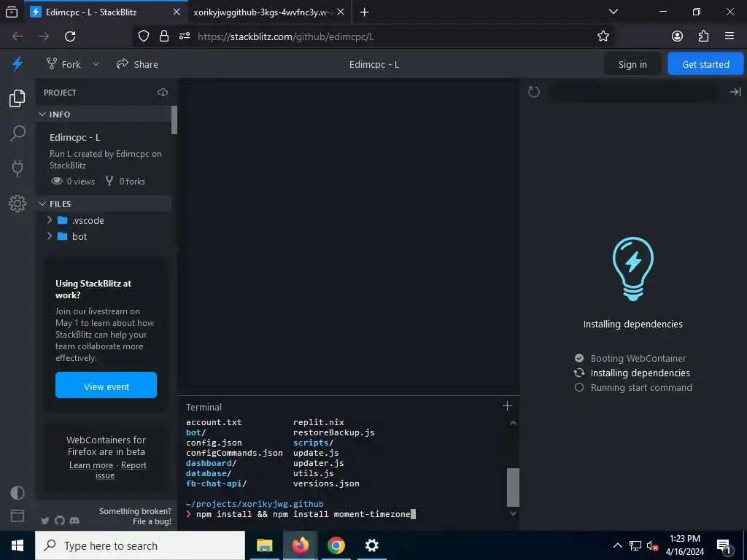Open the File a bug! link
747x560 pixels.
(x=152, y=521)
